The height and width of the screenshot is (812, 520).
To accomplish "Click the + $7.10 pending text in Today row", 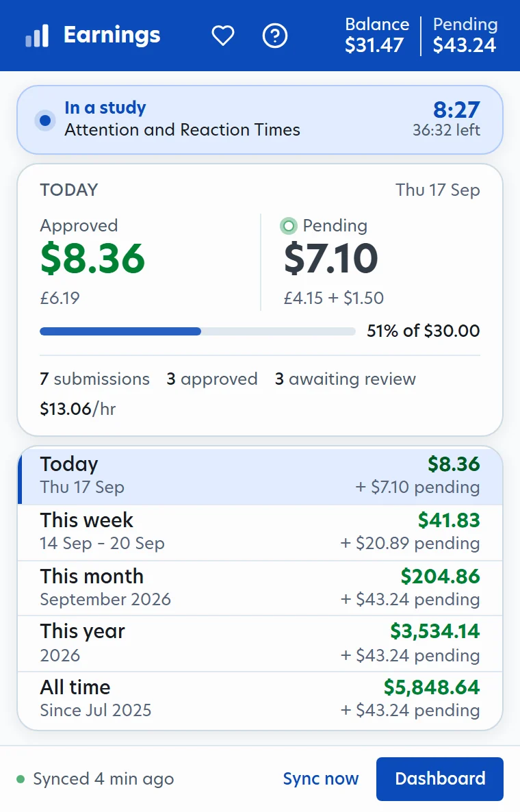I will point(417,487).
